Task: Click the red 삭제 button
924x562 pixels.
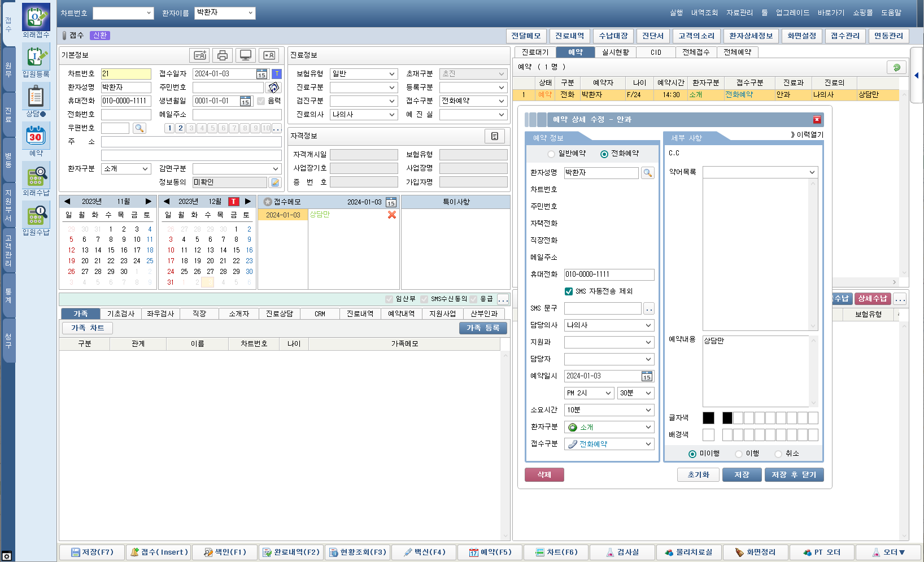Action: (544, 475)
